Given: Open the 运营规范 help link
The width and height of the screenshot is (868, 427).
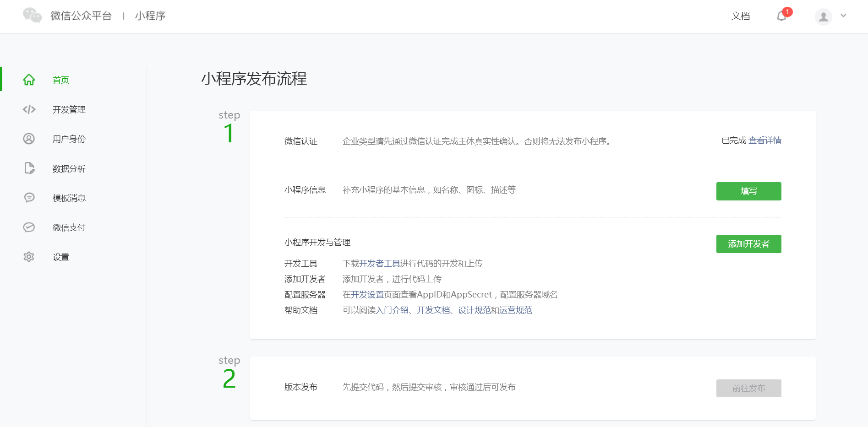Looking at the screenshot, I should pyautogui.click(x=516, y=310).
